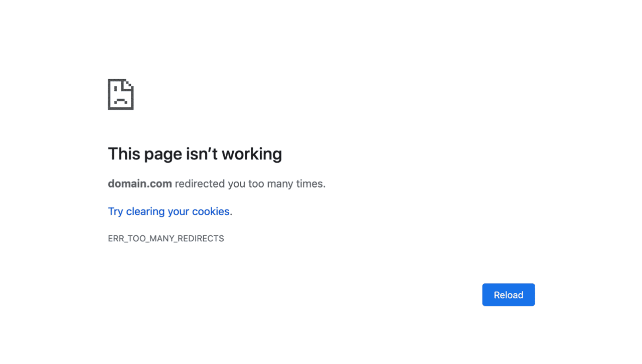This screenshot has width=642, height=364.
Task: Click the sad page error icon
Action: pos(121,94)
